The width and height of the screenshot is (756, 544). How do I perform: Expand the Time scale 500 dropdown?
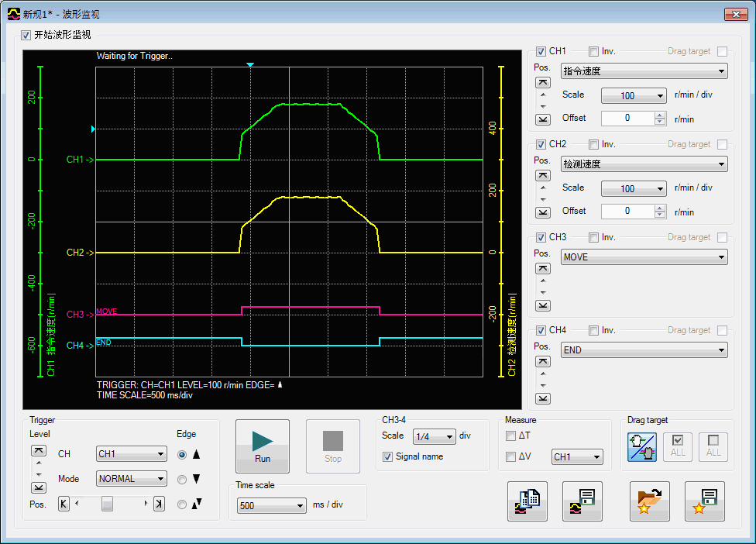[271, 506]
